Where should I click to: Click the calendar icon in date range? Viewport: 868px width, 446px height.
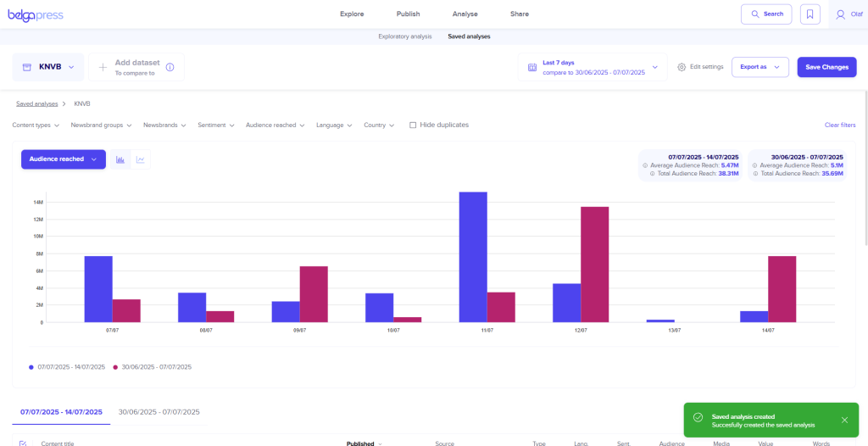tap(532, 67)
